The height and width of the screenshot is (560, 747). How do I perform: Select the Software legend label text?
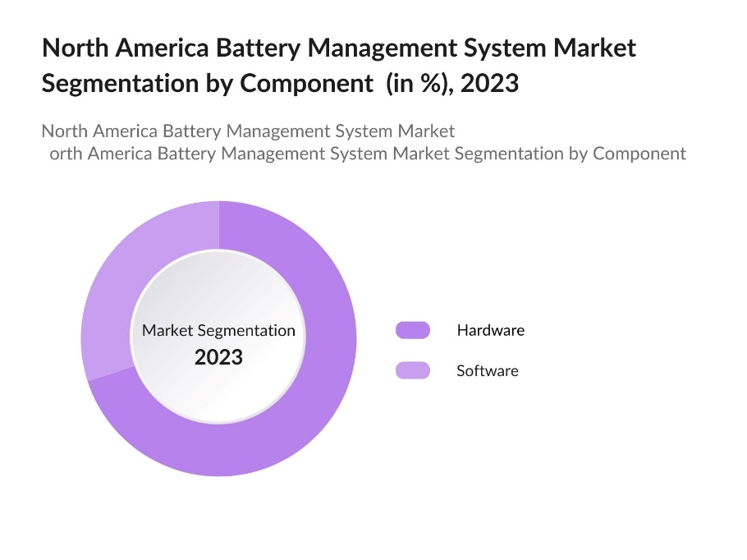(488, 370)
